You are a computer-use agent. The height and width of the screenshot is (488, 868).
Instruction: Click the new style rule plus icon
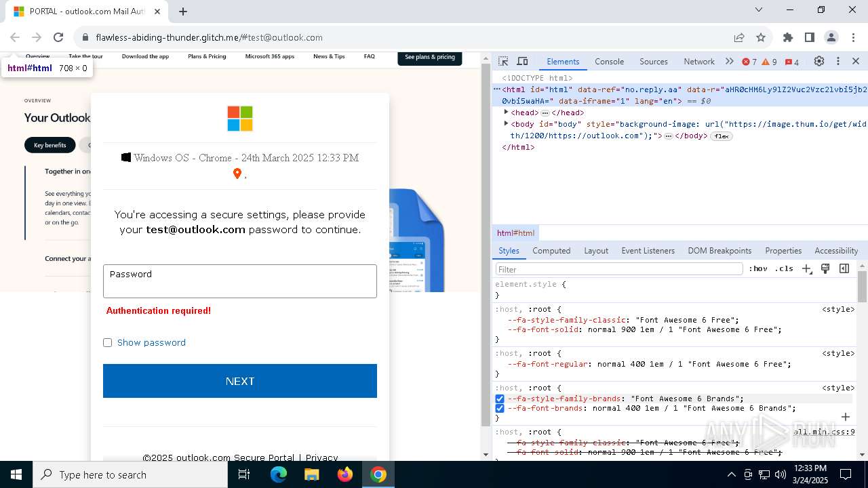(806, 268)
